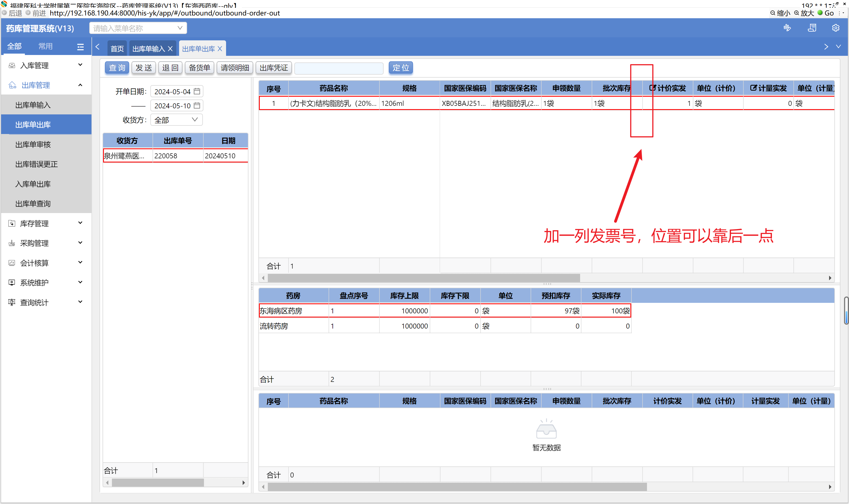This screenshot has width=849, height=504.
Task: Toggle the sidebar menu collapse icon
Action: [80, 47]
